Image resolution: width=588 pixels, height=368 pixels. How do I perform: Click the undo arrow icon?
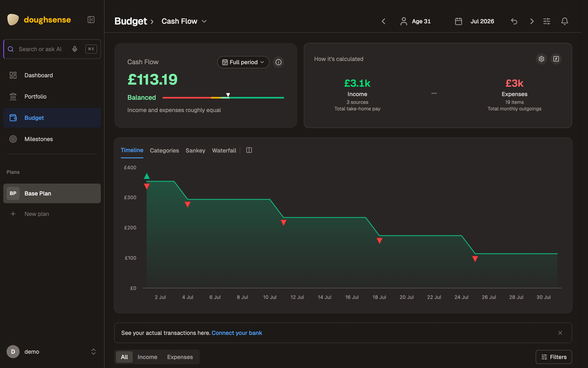[514, 21]
